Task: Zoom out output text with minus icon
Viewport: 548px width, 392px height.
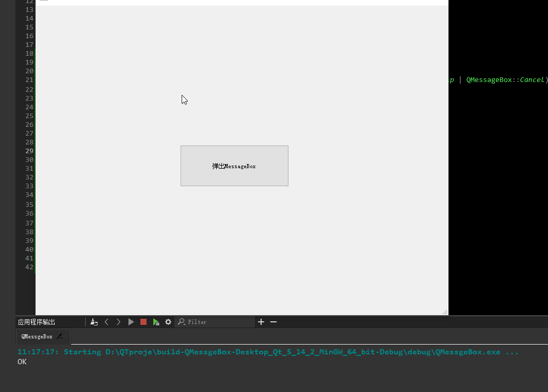Action: (273, 322)
